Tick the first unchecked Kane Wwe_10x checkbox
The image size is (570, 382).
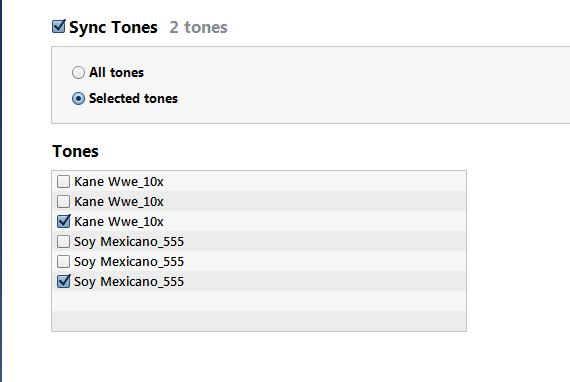(x=63, y=181)
